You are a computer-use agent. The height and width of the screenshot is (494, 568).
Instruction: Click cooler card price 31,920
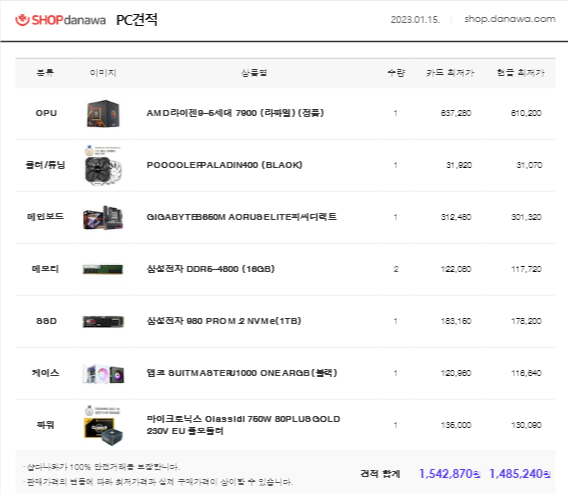click(459, 165)
